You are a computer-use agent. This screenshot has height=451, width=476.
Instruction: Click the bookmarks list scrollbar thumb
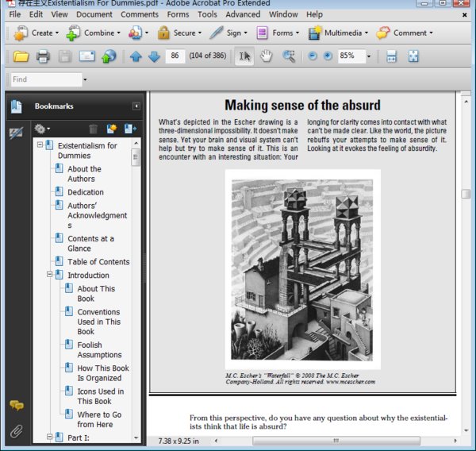click(136, 157)
